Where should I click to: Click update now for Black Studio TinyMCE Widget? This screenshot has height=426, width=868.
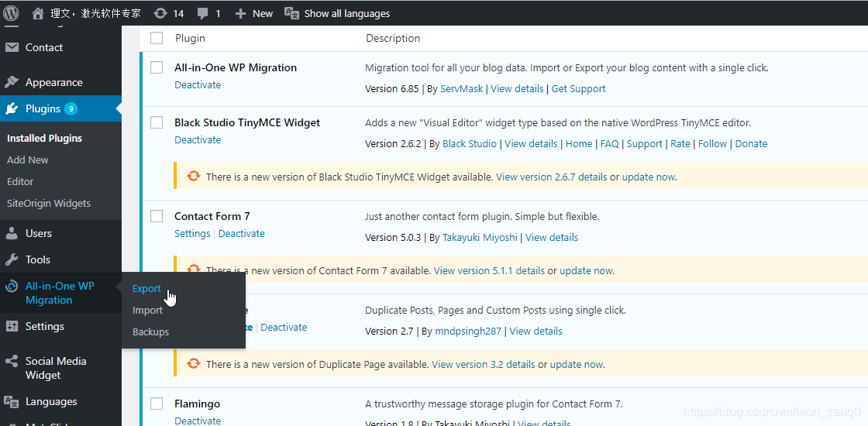coord(648,177)
